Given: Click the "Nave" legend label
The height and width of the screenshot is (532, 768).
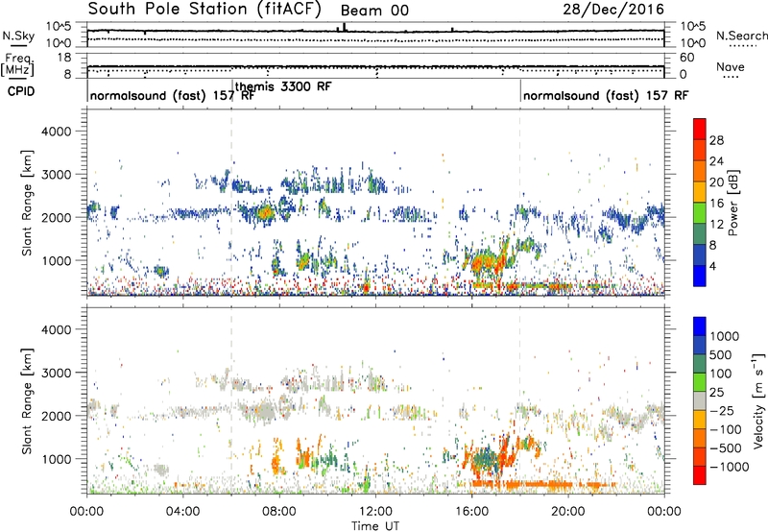Looking at the screenshot, I should (x=731, y=66).
